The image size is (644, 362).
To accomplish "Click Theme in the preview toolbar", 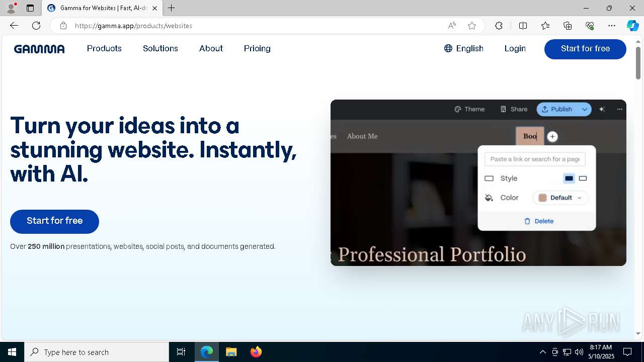I will pos(469,109).
